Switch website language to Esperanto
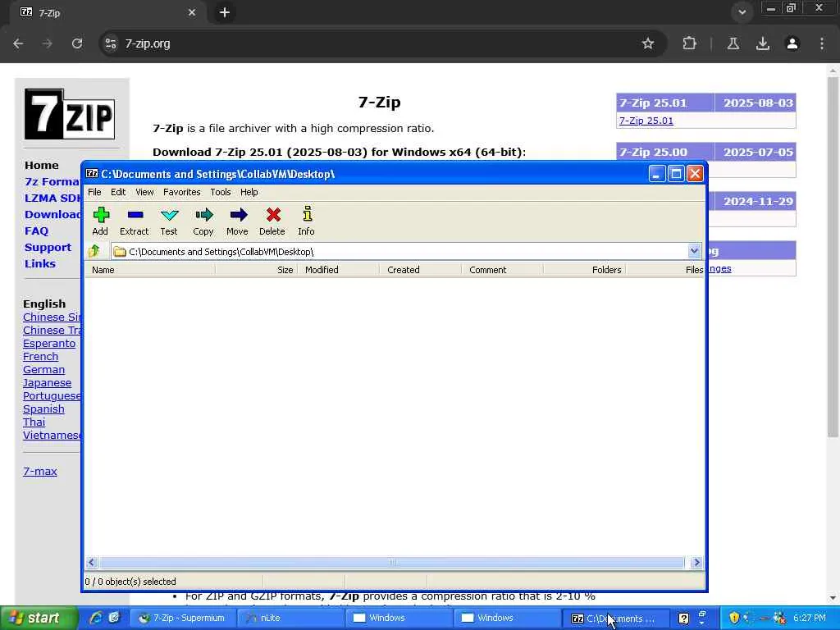The width and height of the screenshot is (840, 630). click(49, 344)
